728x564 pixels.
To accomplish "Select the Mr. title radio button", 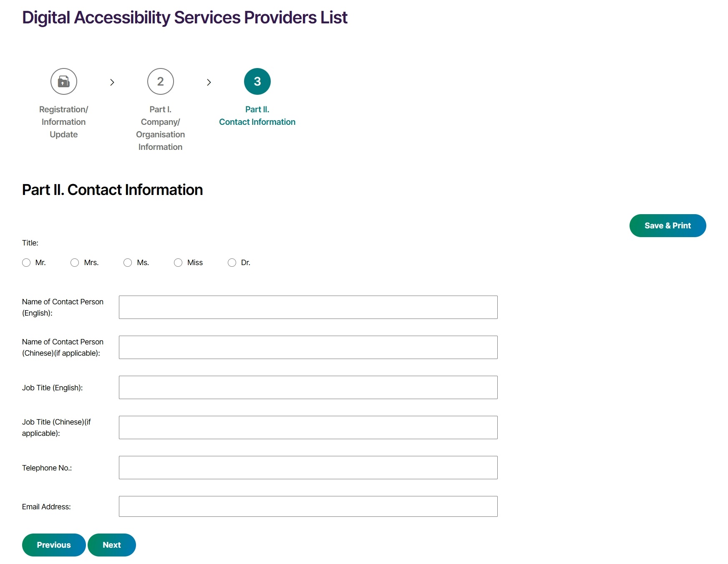I will pos(26,263).
